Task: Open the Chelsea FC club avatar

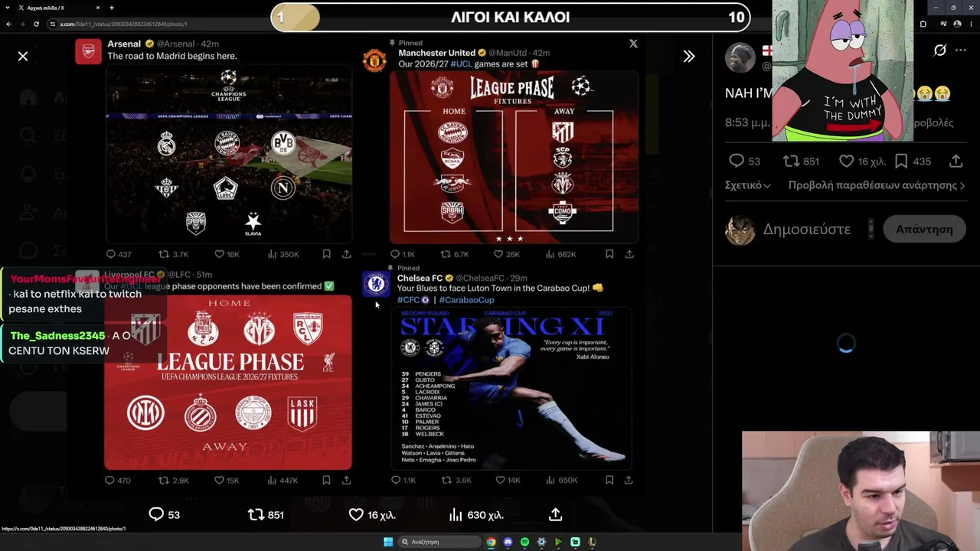Action: (375, 284)
